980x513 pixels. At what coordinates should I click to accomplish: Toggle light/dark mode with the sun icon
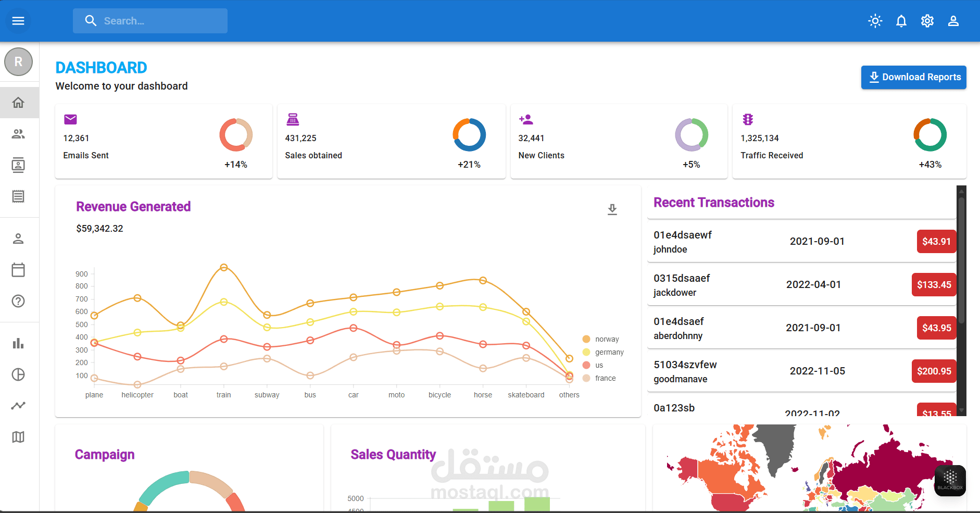click(x=875, y=21)
